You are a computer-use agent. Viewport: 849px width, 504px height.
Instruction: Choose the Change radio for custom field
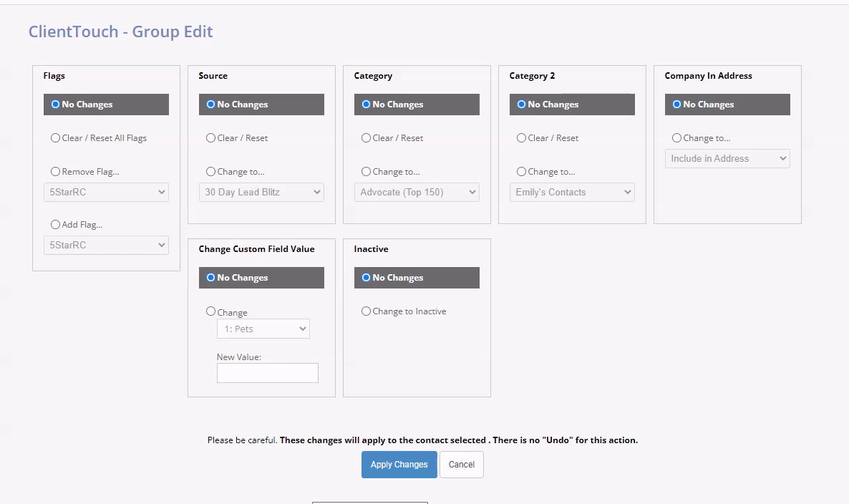coord(210,311)
